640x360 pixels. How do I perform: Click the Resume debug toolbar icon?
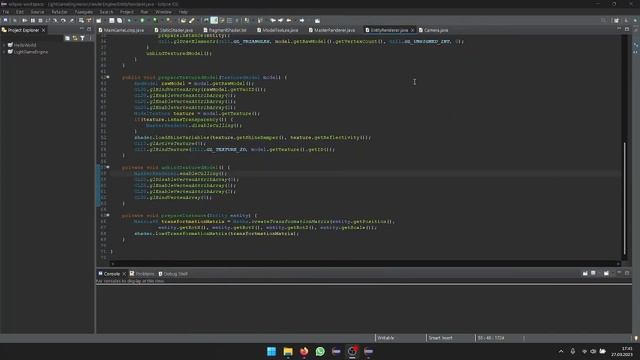click(25, 20)
